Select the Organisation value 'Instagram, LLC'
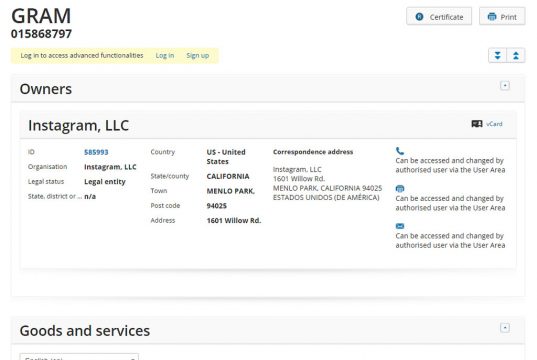The width and height of the screenshot is (537, 360). [110, 167]
